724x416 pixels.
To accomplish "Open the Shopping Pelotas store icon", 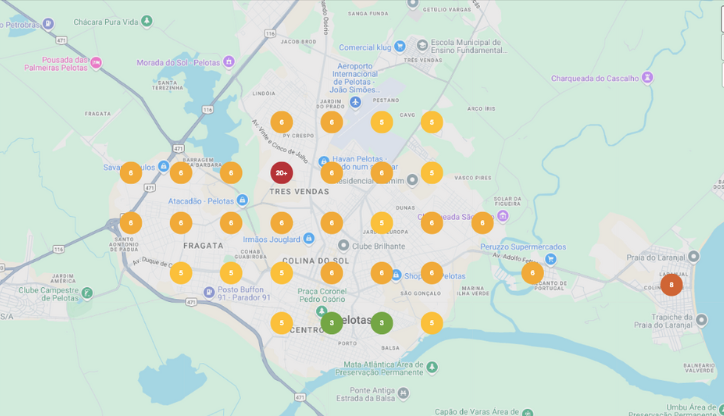I will [396, 275].
